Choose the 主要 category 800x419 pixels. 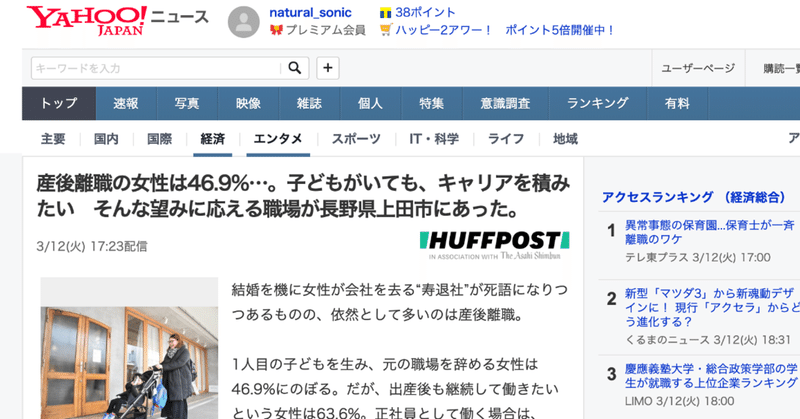click(x=53, y=139)
